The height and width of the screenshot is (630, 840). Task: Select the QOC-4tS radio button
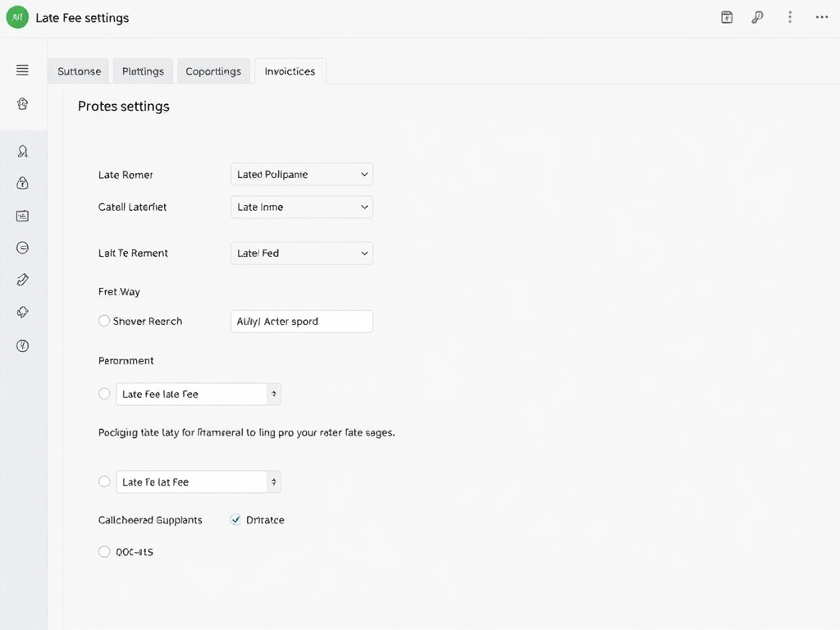(x=104, y=551)
